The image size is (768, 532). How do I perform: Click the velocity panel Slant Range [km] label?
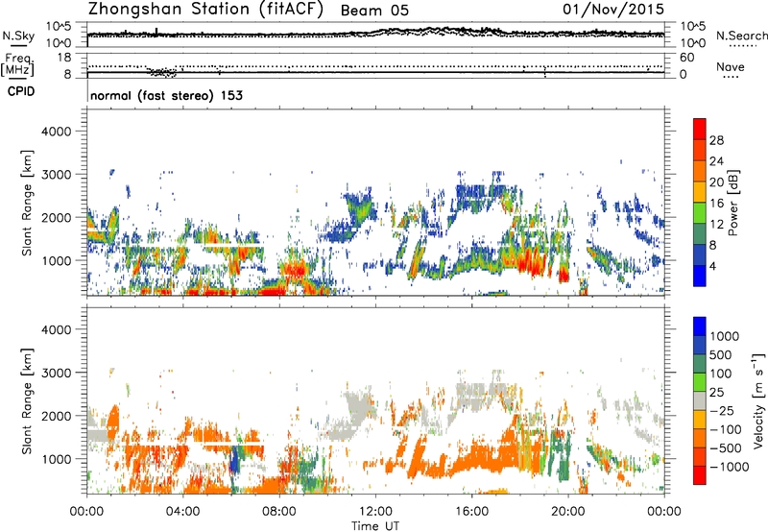click(27, 401)
